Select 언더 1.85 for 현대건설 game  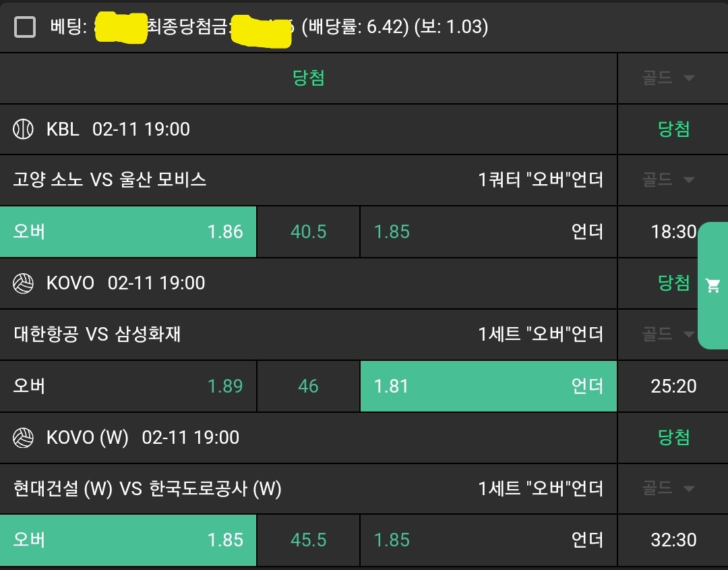coord(488,540)
